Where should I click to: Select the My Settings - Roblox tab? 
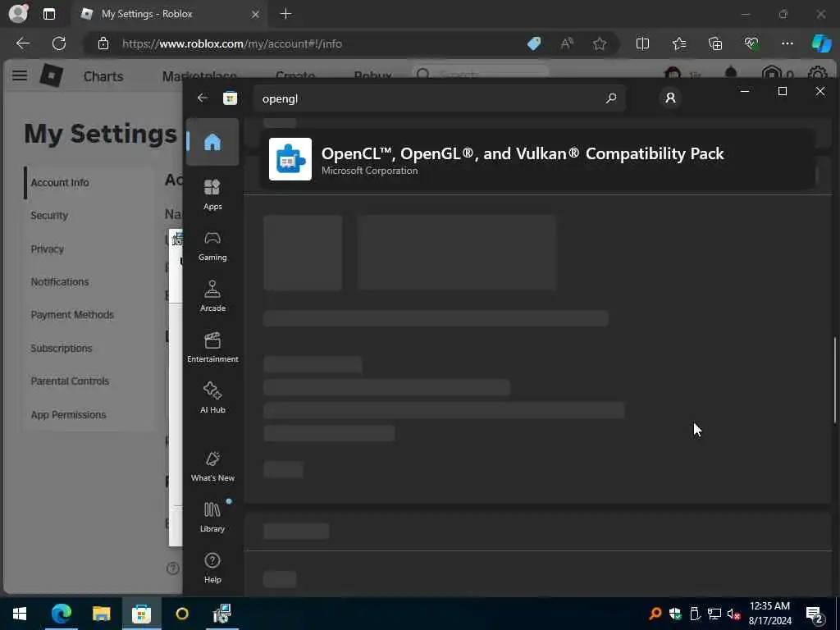[169, 14]
